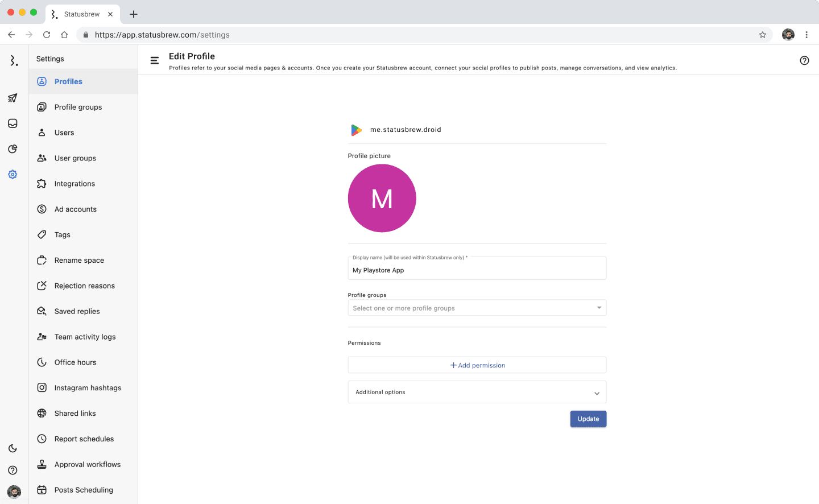The image size is (819, 504).
Task: Click browser Back arrow
Action: click(x=11, y=35)
